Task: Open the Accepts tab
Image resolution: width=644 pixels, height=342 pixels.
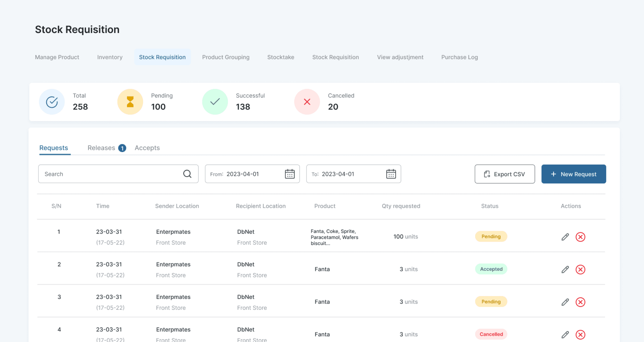Action: click(x=147, y=148)
